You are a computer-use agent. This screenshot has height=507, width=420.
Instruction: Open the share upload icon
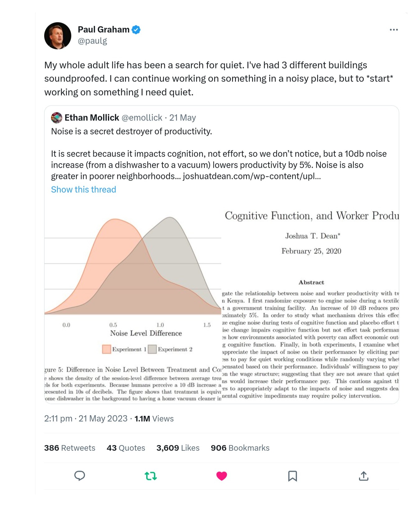click(x=363, y=476)
